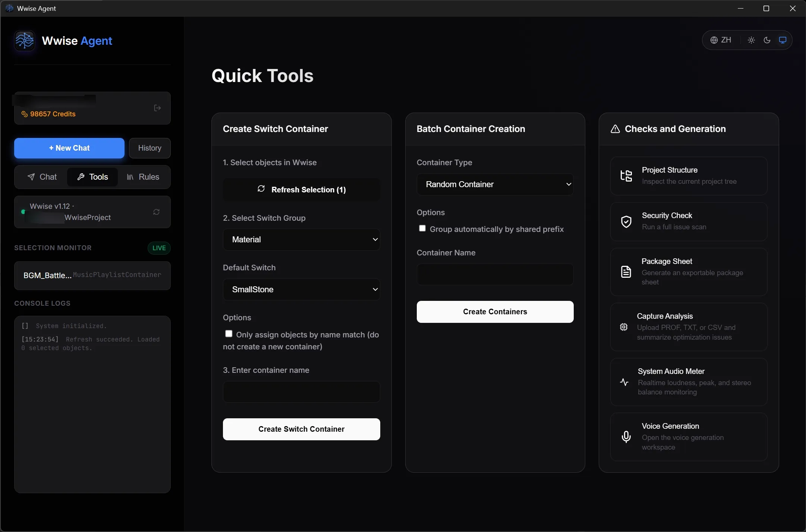This screenshot has height=532, width=806.
Task: Click the Wwise Agent logo icon
Action: 25,40
